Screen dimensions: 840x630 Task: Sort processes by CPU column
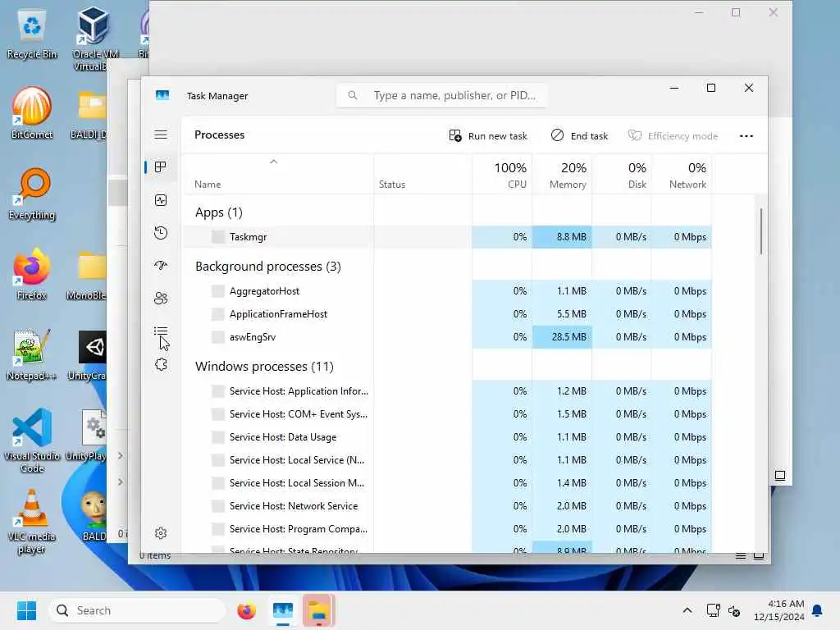click(x=502, y=175)
